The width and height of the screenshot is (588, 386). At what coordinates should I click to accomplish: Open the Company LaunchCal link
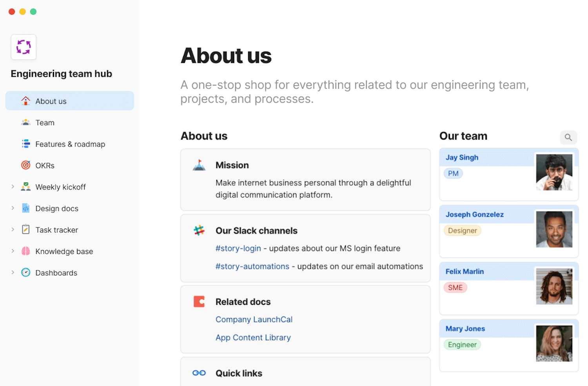point(254,319)
